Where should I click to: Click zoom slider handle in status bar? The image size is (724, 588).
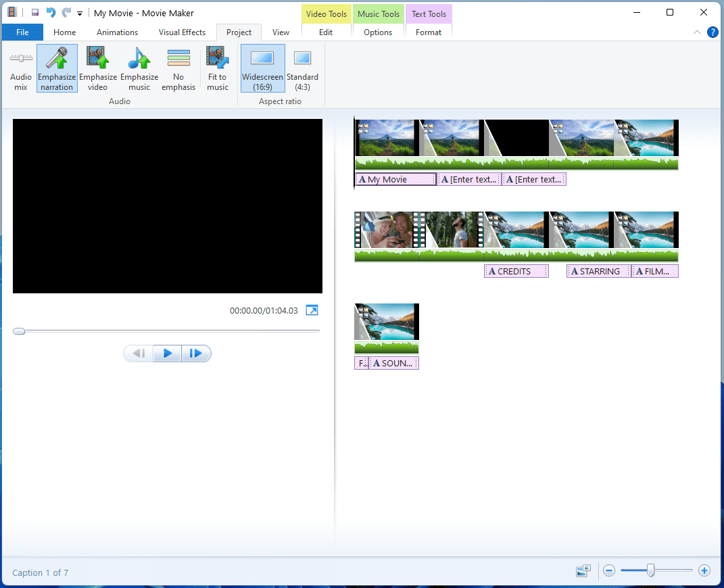(x=650, y=571)
